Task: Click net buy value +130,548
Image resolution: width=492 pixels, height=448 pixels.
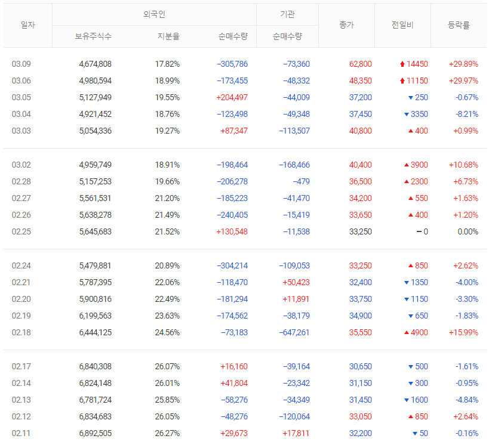Action: click(232, 231)
